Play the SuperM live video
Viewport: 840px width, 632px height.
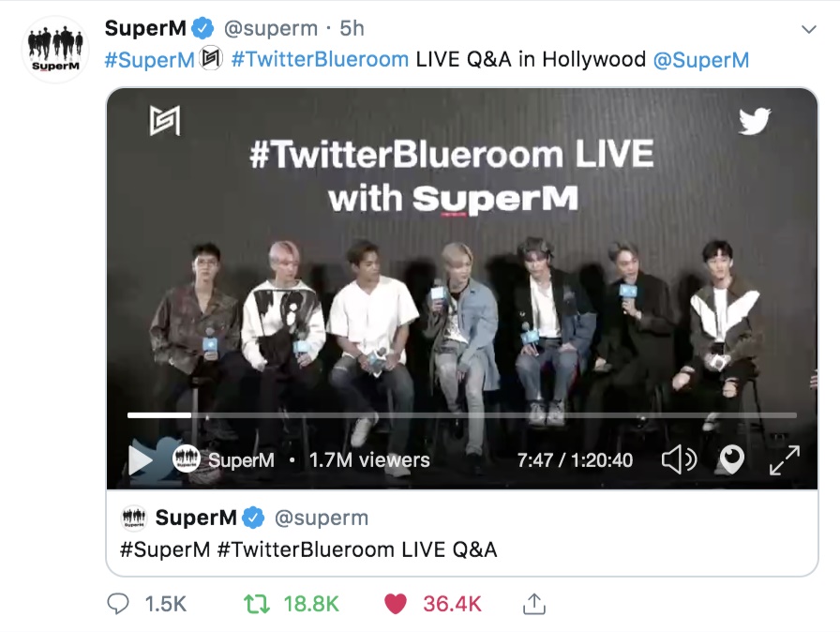[141, 460]
